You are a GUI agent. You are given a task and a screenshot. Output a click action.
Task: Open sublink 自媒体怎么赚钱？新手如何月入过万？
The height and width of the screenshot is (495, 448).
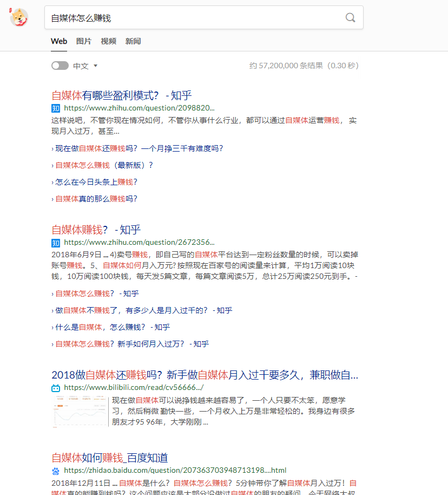(132, 344)
